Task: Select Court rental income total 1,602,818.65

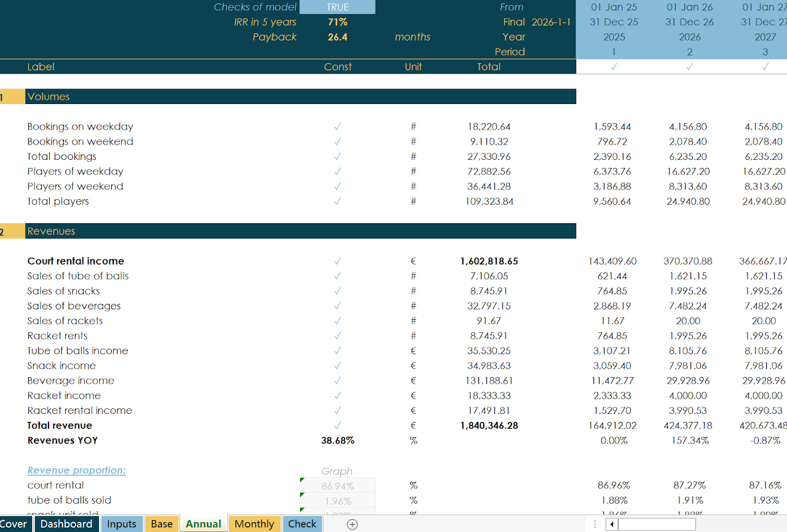Action: click(489, 261)
